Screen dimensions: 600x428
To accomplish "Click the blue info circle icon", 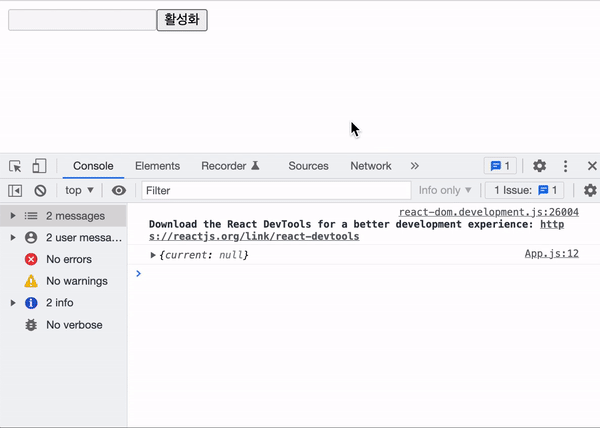I will (31, 303).
